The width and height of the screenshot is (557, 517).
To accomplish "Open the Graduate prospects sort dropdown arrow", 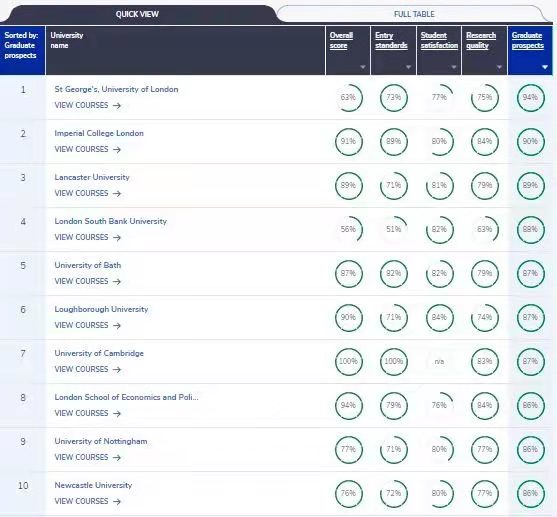I will [x=545, y=67].
